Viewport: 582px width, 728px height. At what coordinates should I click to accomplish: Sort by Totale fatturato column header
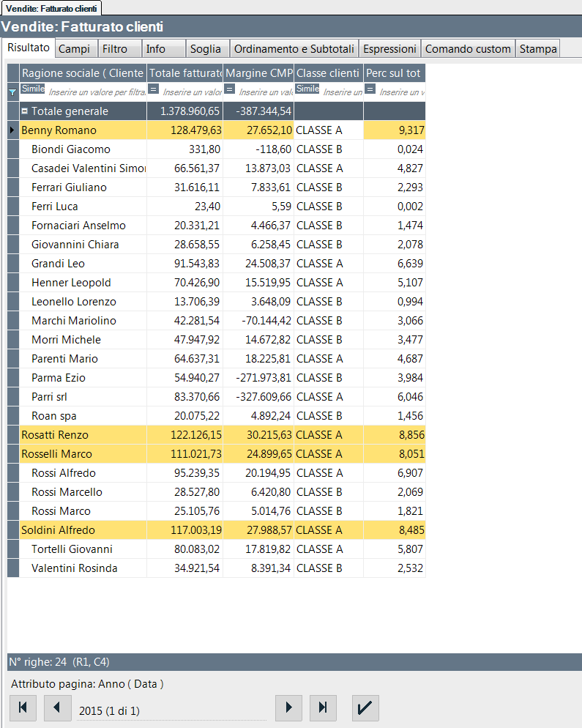point(185,73)
